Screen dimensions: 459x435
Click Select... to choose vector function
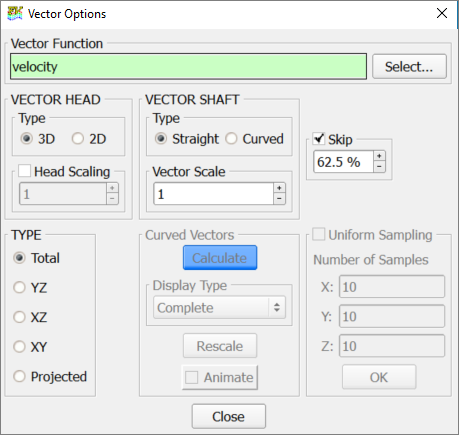click(409, 67)
